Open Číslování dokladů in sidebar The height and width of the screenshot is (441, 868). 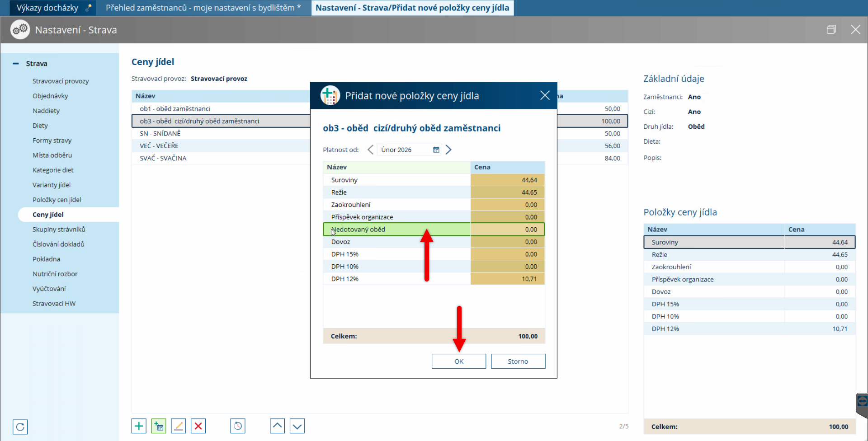(58, 244)
